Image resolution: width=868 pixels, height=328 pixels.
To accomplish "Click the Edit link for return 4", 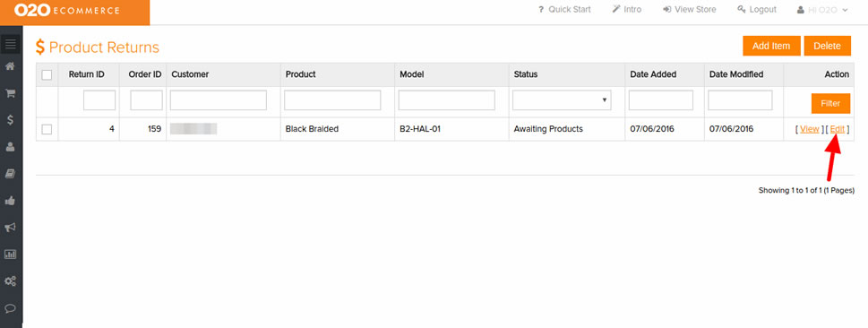I will click(838, 129).
